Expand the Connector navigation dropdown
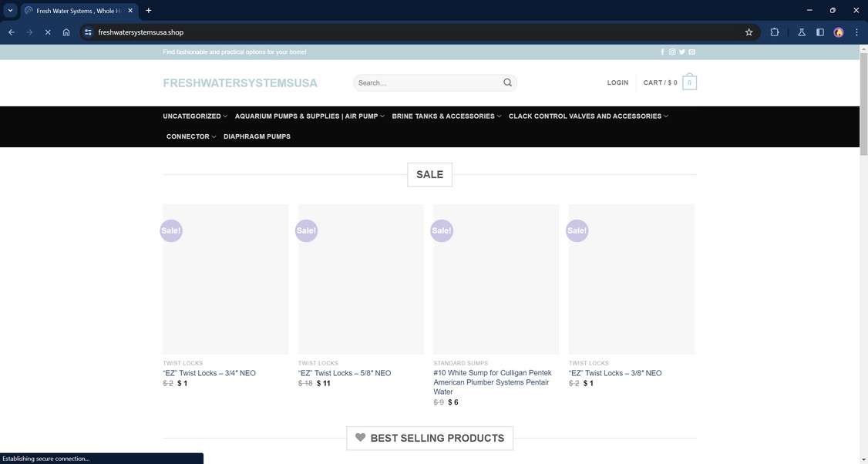The width and height of the screenshot is (868, 464). coord(187,136)
